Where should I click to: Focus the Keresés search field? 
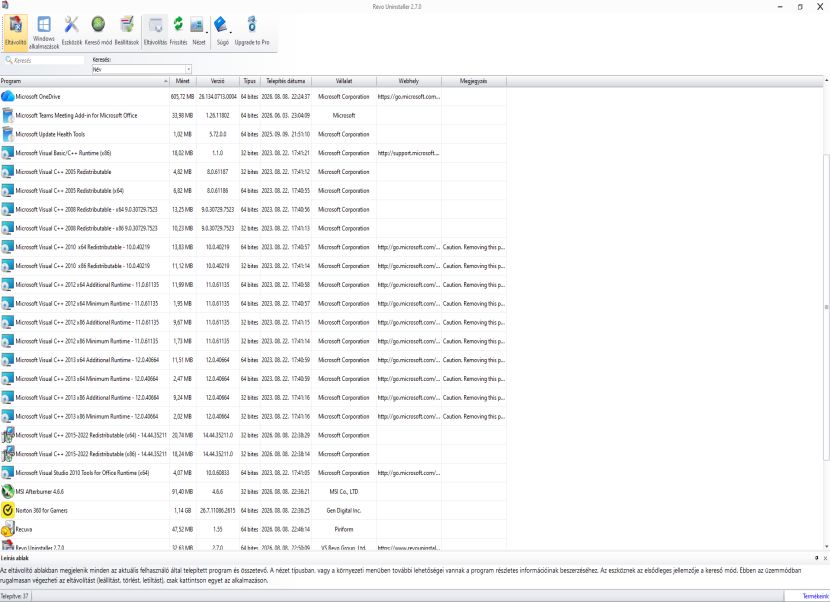[44, 60]
